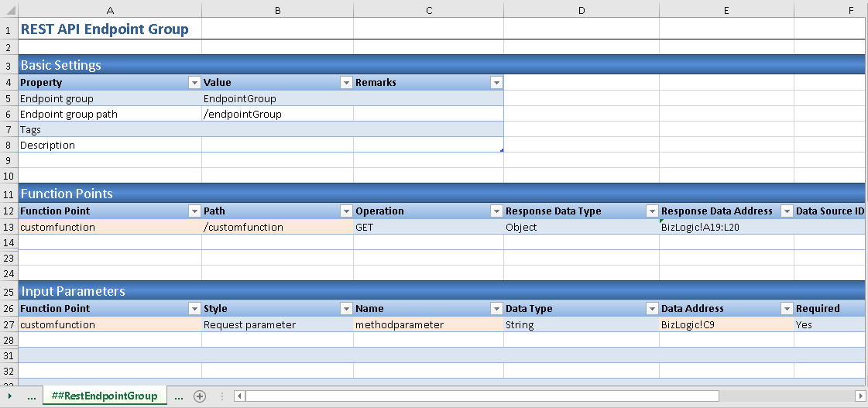Click the horizontal scrollbar right arrow
The height and width of the screenshot is (408, 868).
tap(859, 396)
